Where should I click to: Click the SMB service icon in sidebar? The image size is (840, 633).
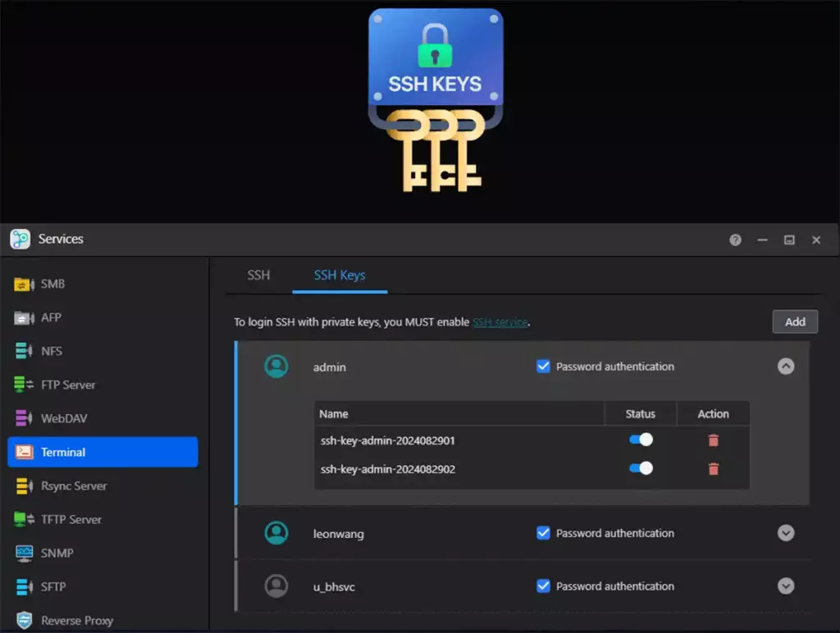[24, 285]
